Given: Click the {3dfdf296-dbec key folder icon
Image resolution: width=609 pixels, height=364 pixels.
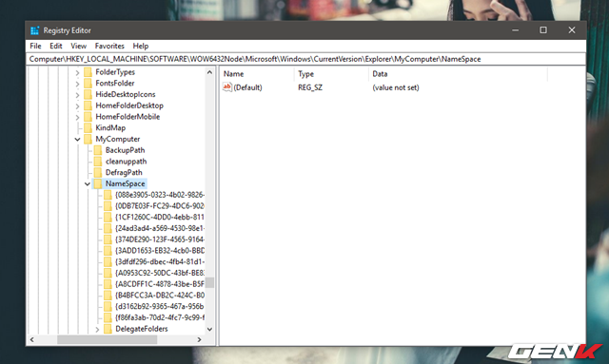Looking at the screenshot, I should tap(108, 262).
